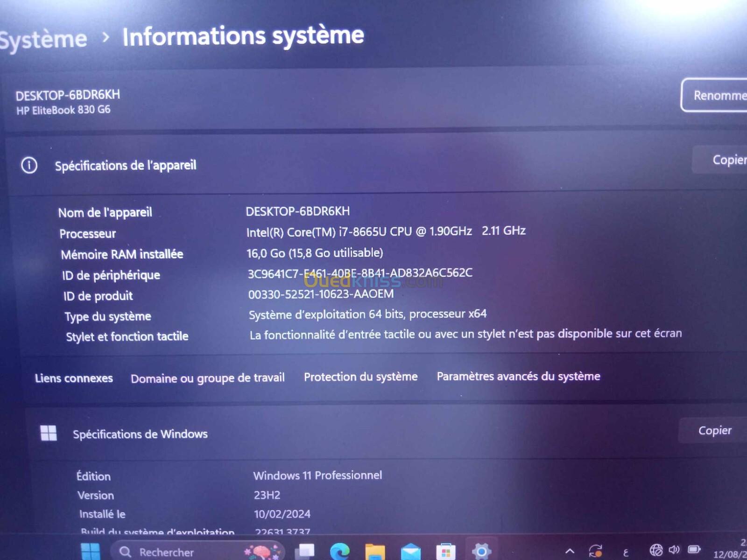The image size is (747, 560).
Task: Show hidden system tray icons
Action: pos(570,551)
